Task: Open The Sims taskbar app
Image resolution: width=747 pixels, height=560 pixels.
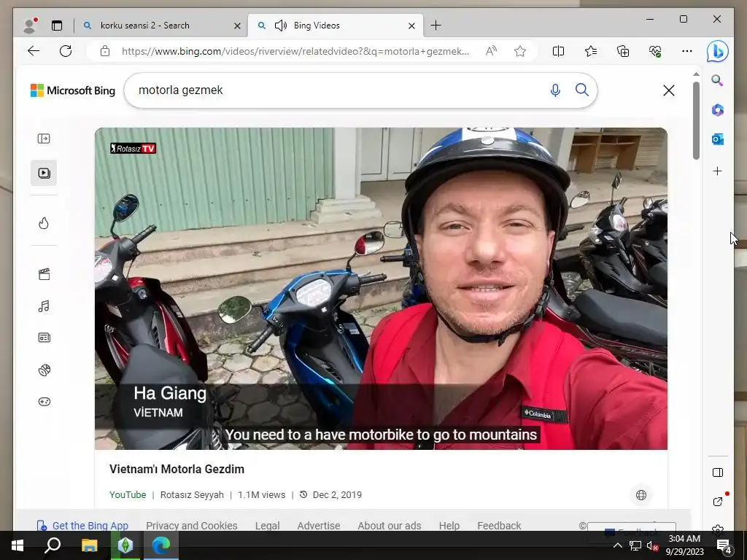Action: [x=125, y=545]
